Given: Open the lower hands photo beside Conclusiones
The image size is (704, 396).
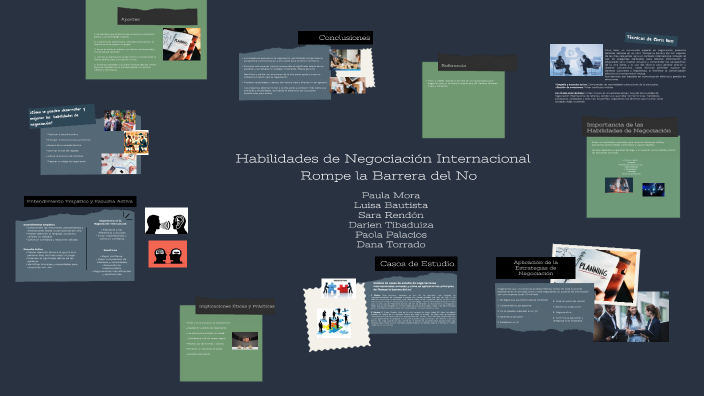Looking at the screenshot, I should [348, 85].
